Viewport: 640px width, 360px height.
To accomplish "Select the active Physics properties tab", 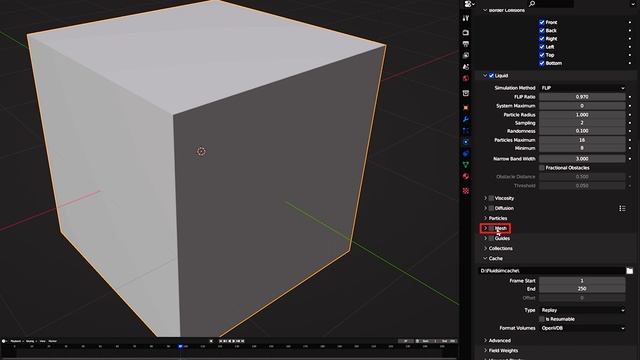I will tap(466, 142).
